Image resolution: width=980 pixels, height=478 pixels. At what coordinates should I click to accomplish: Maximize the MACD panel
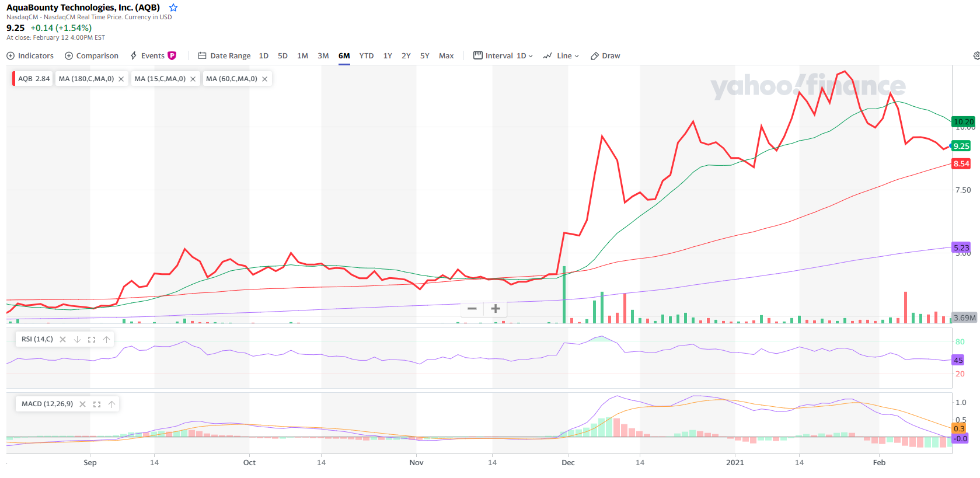point(97,404)
